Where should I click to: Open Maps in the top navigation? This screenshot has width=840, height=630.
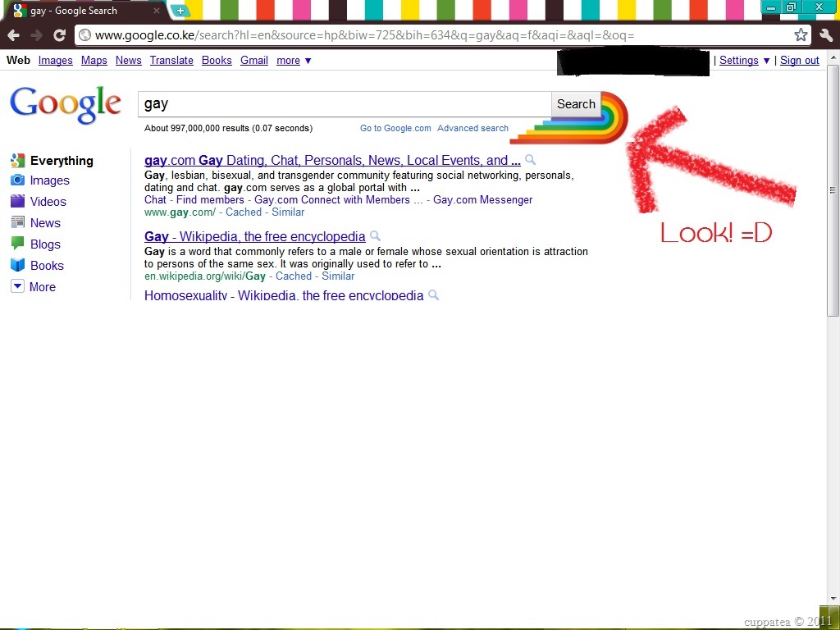pos(94,61)
